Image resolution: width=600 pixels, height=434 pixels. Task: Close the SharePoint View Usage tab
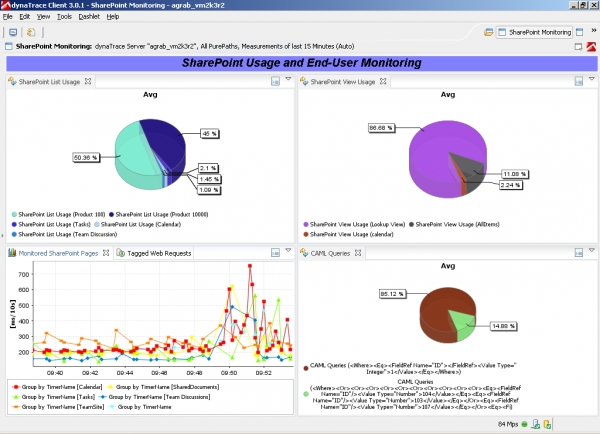click(383, 81)
